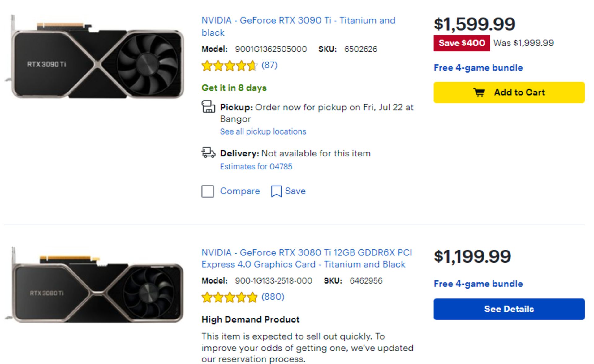
Task: View the RTX 3090 Ti reviews count link
Action: [x=269, y=65]
